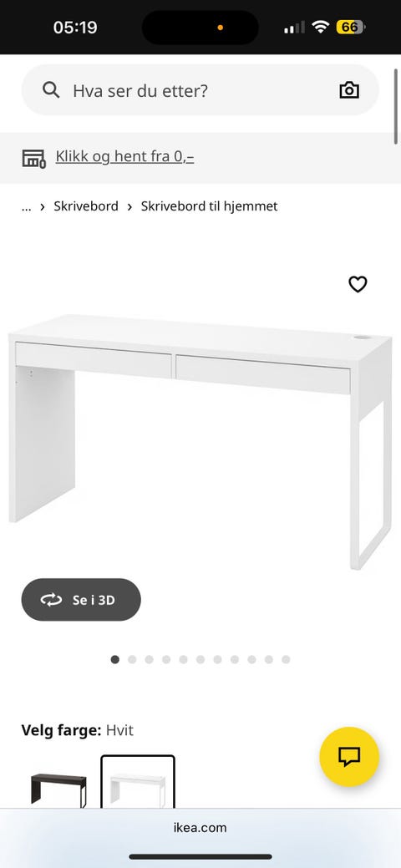Screen dimensions: 401x868
Task: Open camera visual search icon
Action: [349, 89]
